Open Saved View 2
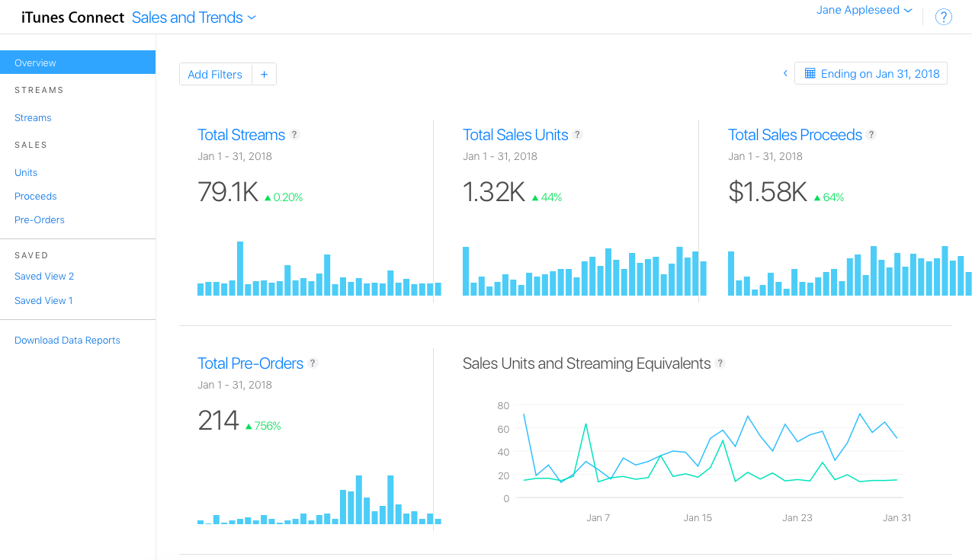The image size is (972, 560). [x=44, y=276]
